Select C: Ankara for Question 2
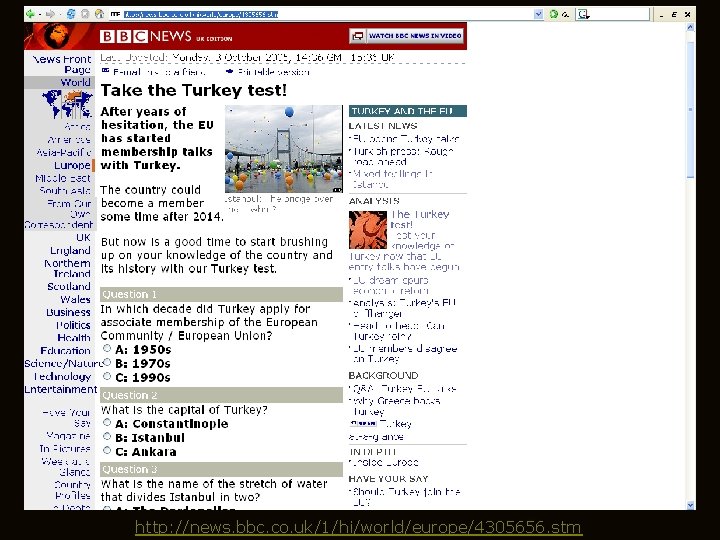Image resolution: width=720 pixels, height=540 pixels. 107,450
